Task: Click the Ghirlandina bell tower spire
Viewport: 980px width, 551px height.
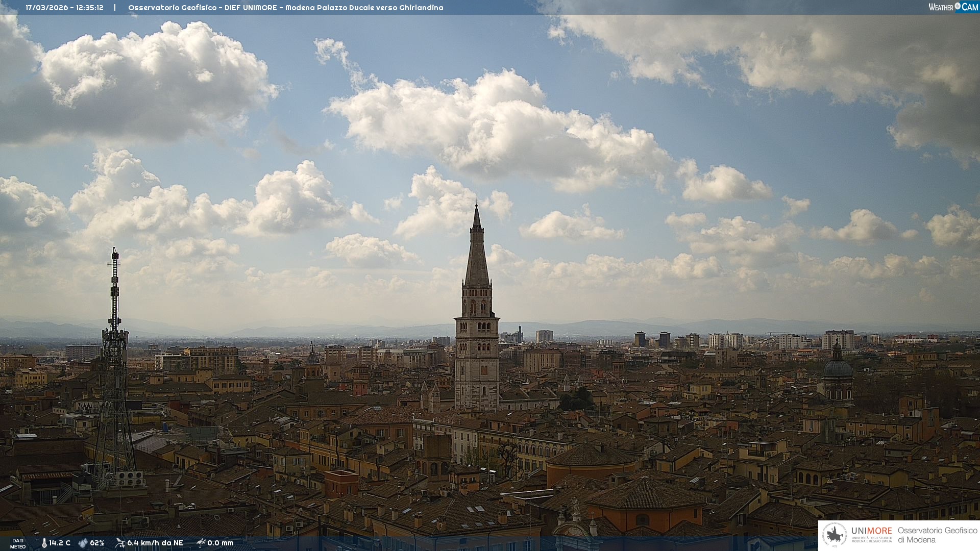Action: [x=477, y=255]
